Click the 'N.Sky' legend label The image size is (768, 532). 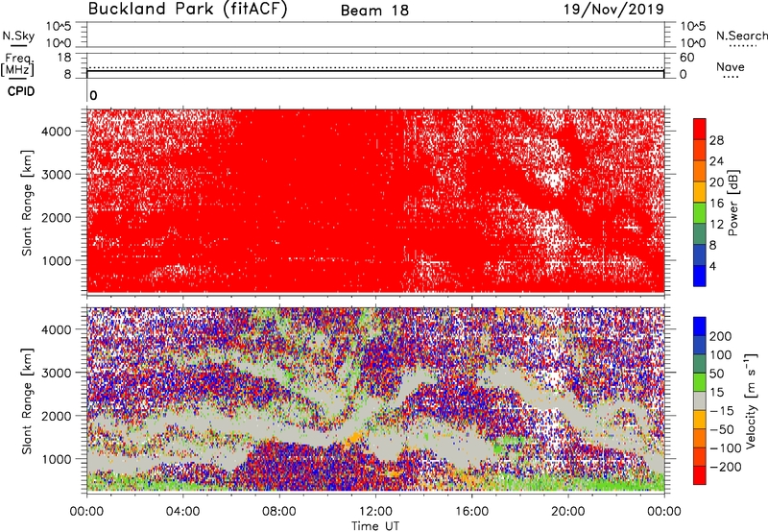[x=18, y=36]
